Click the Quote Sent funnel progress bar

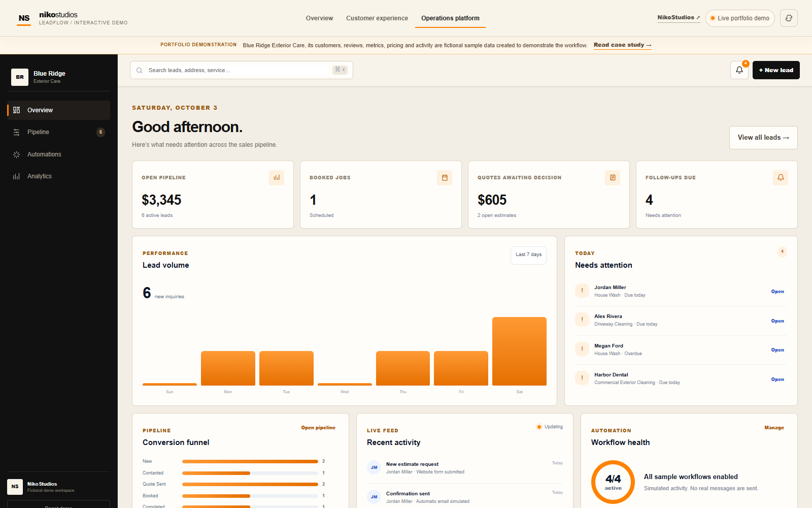[250, 484]
